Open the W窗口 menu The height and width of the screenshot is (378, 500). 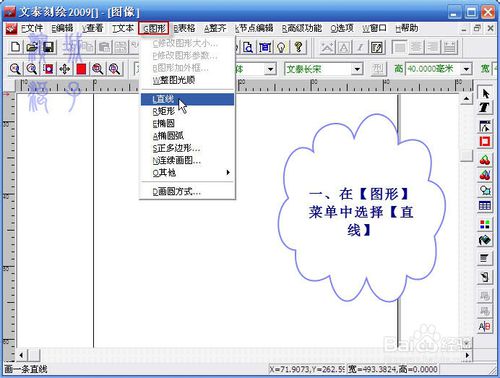pos(374,29)
